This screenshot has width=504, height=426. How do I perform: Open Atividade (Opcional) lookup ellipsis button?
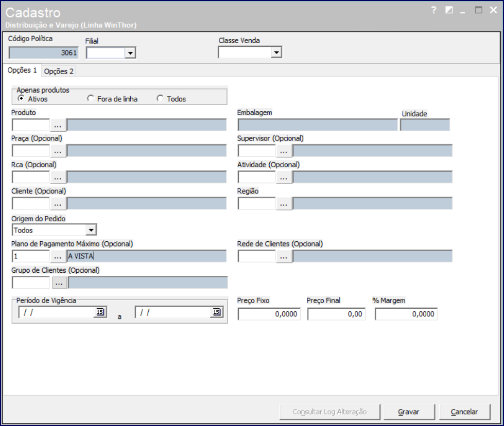click(x=284, y=177)
